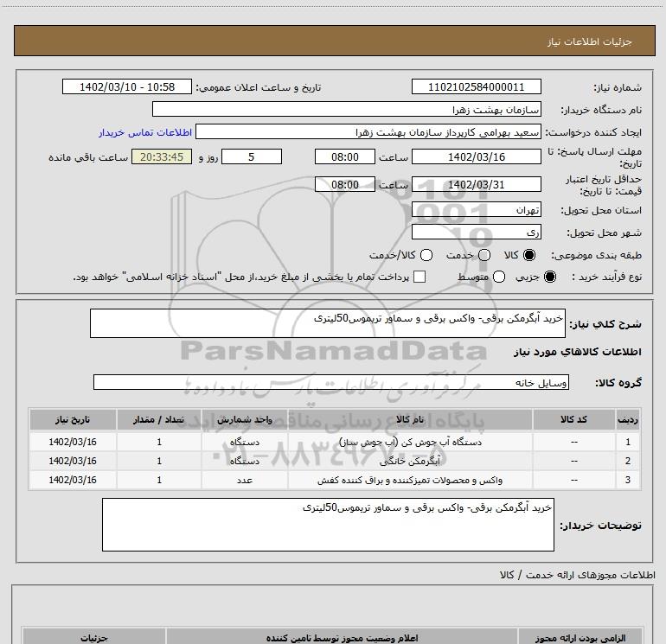Select the کالا/خدمت radio button
The height and width of the screenshot is (644, 666).
(x=426, y=255)
